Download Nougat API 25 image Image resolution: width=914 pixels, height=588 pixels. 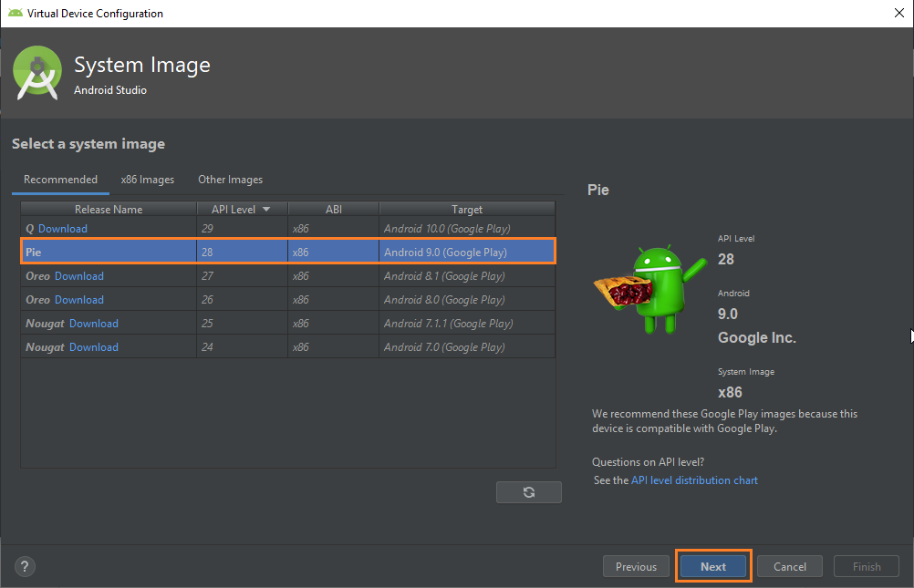tap(94, 324)
